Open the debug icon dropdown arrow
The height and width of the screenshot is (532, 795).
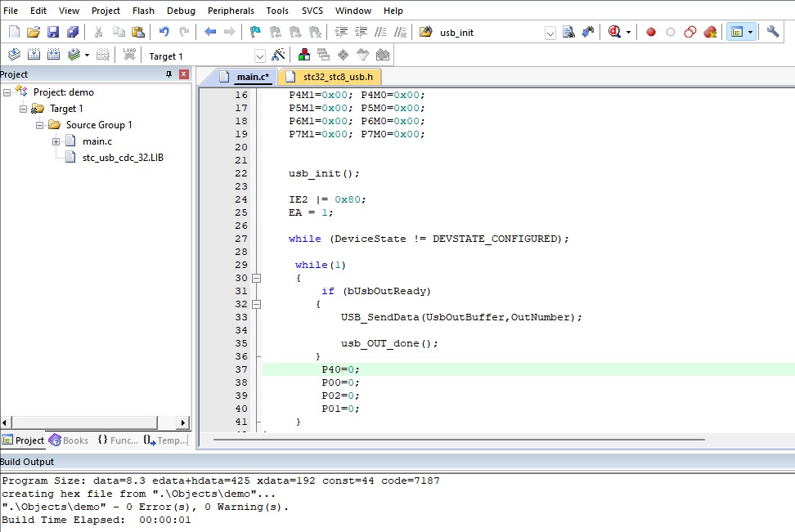[628, 32]
